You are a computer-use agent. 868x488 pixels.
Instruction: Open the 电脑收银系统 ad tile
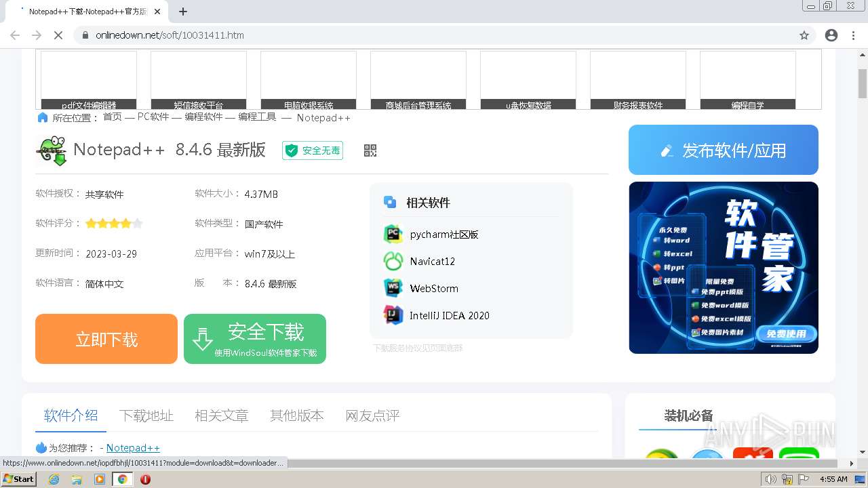309,80
